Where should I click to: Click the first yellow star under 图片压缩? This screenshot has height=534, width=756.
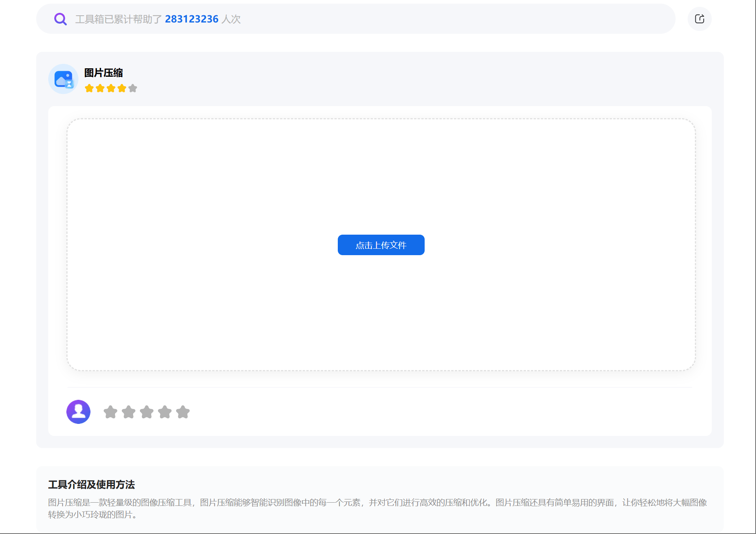[89, 88]
